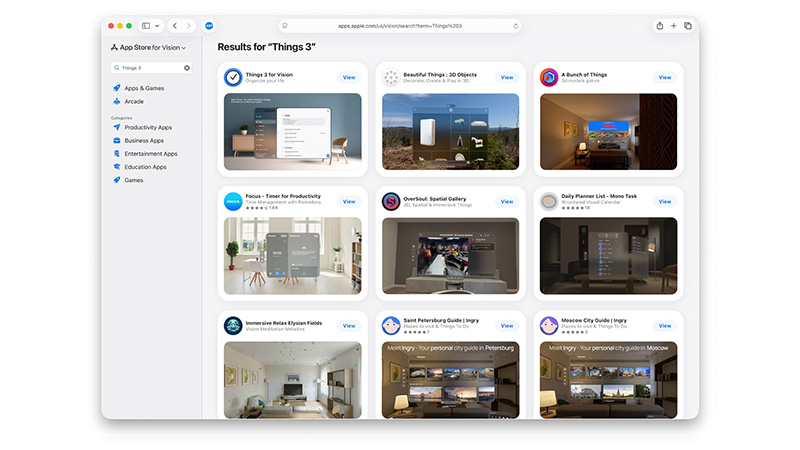Open A Bunch of Things screenshot thumbnail

coord(609,132)
